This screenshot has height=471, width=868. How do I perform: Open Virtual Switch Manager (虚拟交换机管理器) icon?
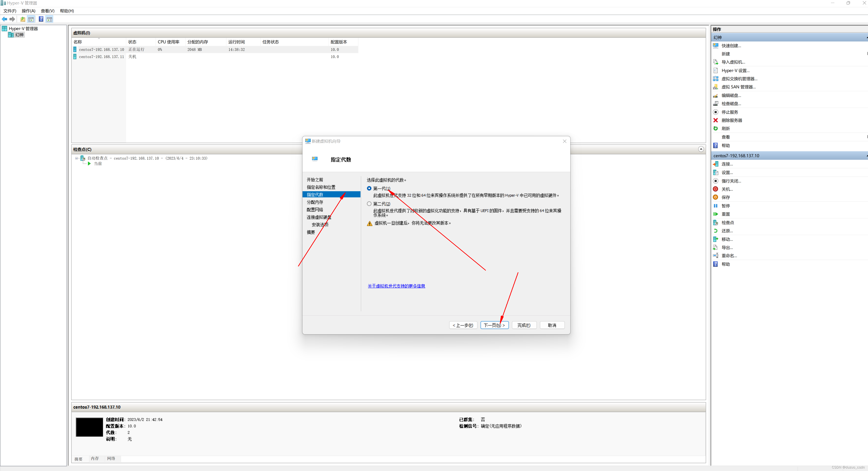point(716,79)
